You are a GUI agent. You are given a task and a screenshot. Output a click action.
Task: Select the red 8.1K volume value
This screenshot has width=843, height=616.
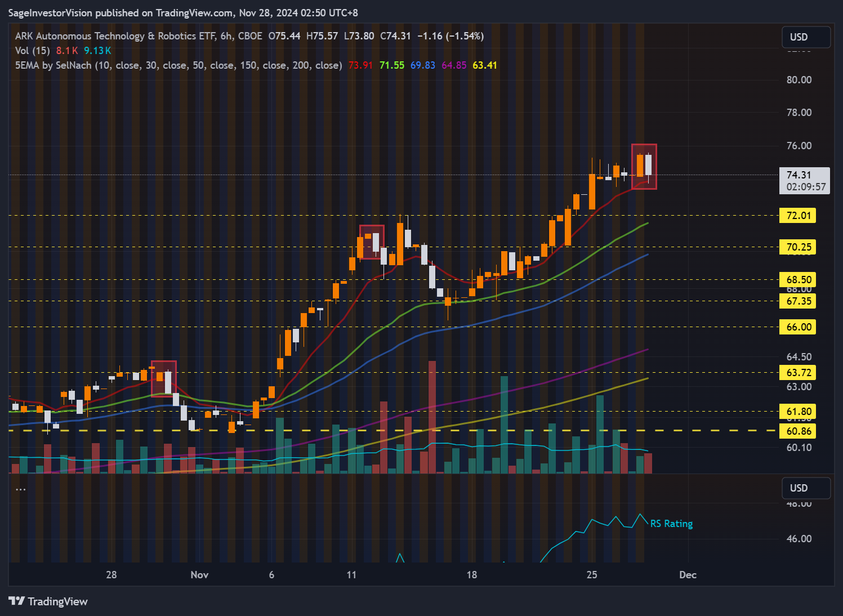click(x=67, y=51)
